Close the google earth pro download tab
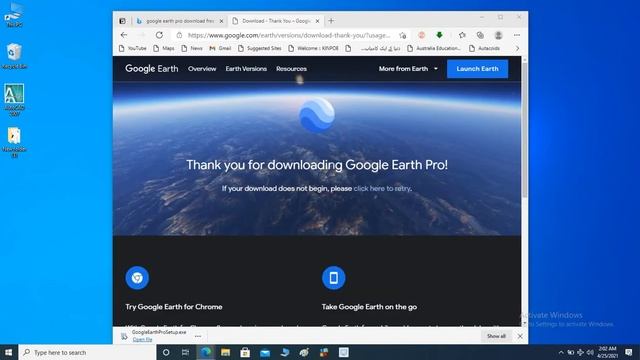Image resolution: width=640 pixels, height=360 pixels. point(222,21)
